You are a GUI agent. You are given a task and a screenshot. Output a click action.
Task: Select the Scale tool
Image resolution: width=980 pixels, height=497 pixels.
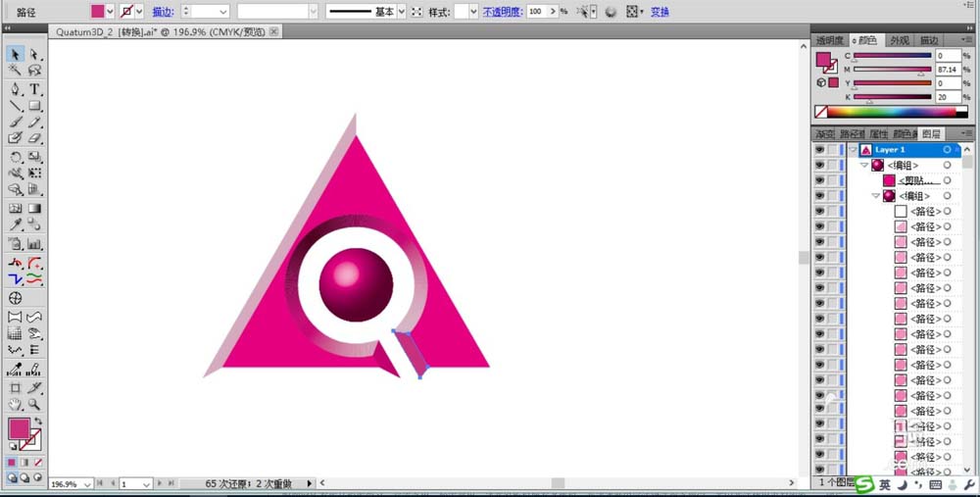point(34,157)
